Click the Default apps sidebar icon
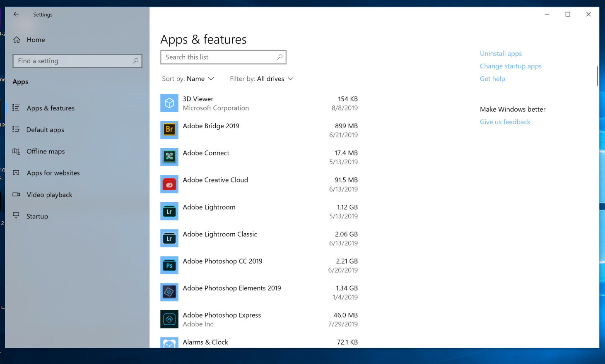The image size is (605, 364). (x=16, y=129)
